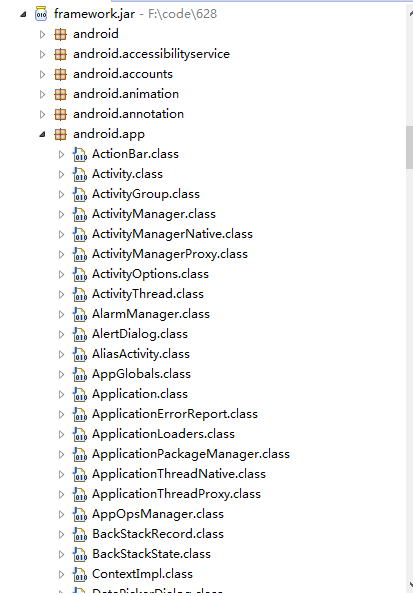Expand the android.animation package arrow
The height and width of the screenshot is (596, 413).
(42, 94)
